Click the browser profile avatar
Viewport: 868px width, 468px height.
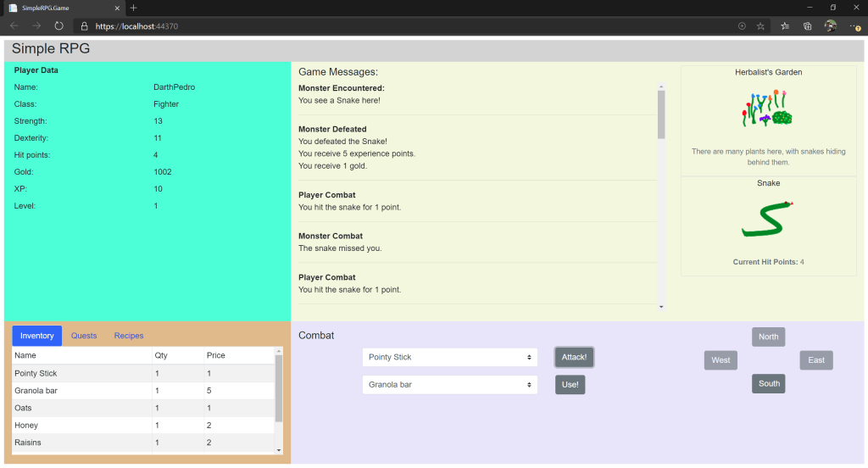[831, 26]
